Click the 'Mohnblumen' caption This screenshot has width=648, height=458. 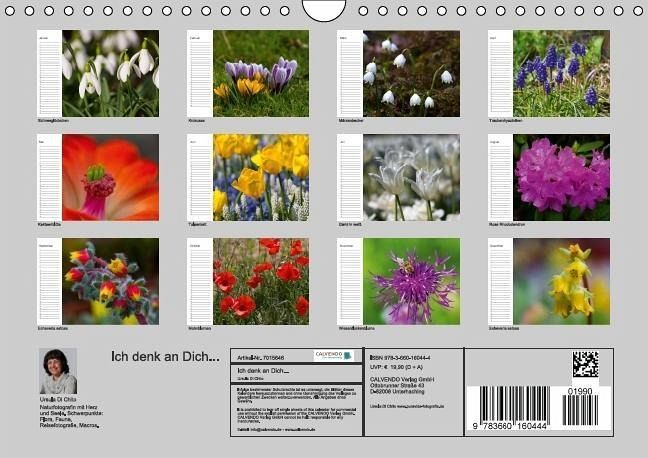pos(200,328)
